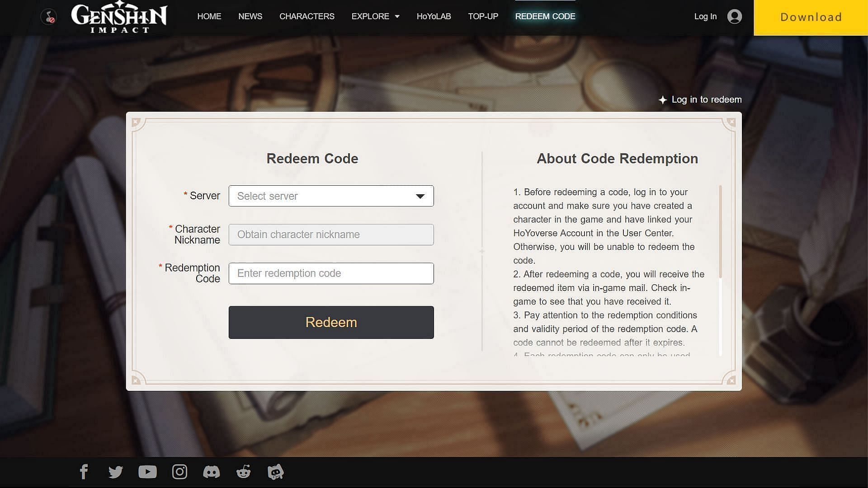Click the Discord social media icon
The image size is (868, 488).
(x=211, y=471)
